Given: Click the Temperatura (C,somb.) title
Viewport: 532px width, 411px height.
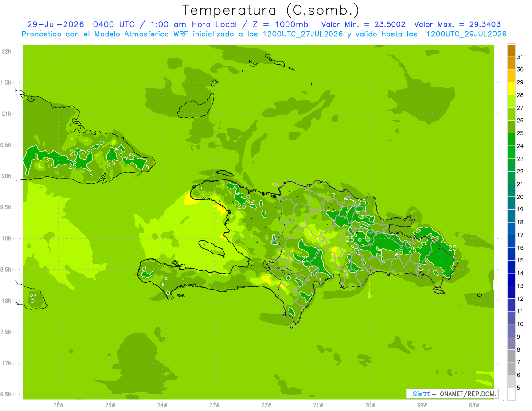Looking at the screenshot, I should (271, 10).
